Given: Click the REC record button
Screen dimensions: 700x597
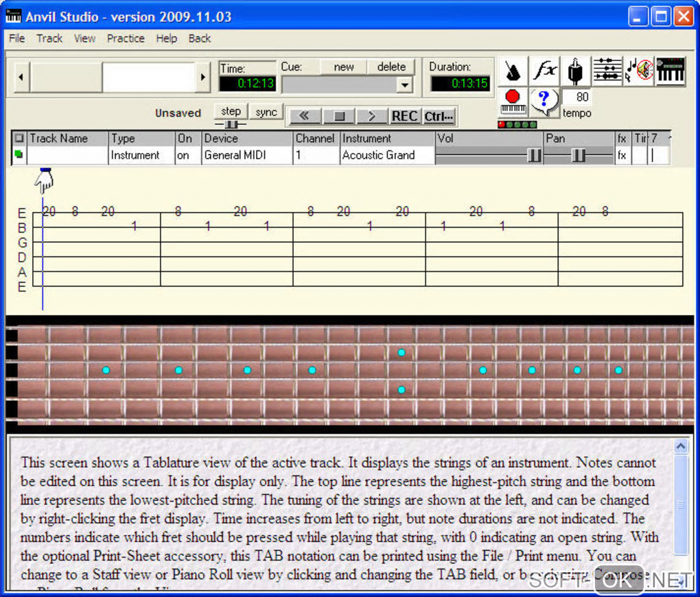Looking at the screenshot, I should 404,116.
